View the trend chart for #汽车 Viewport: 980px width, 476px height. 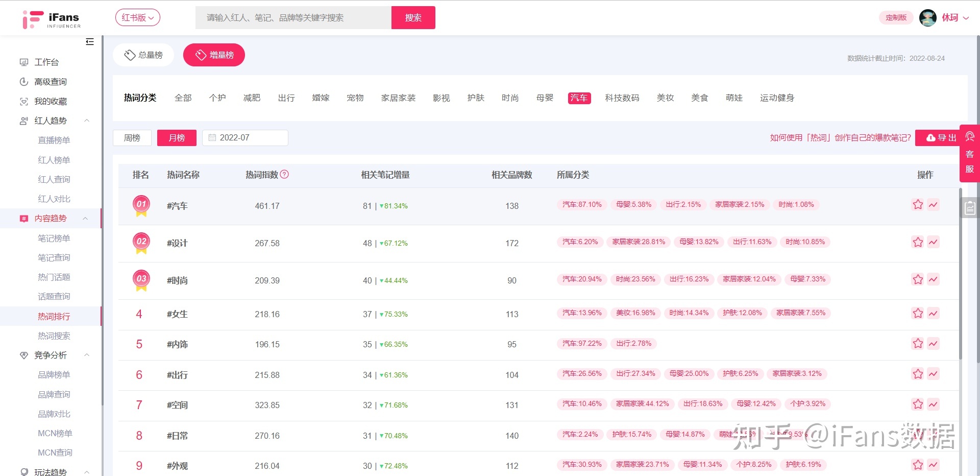point(934,205)
